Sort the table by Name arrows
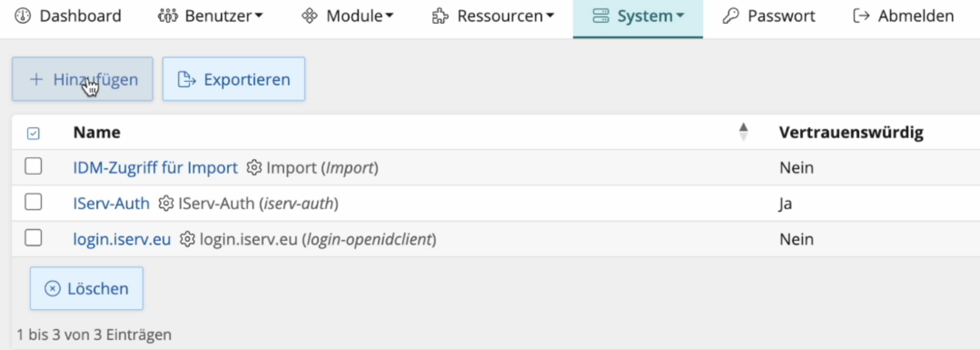980x350 pixels. tap(743, 132)
